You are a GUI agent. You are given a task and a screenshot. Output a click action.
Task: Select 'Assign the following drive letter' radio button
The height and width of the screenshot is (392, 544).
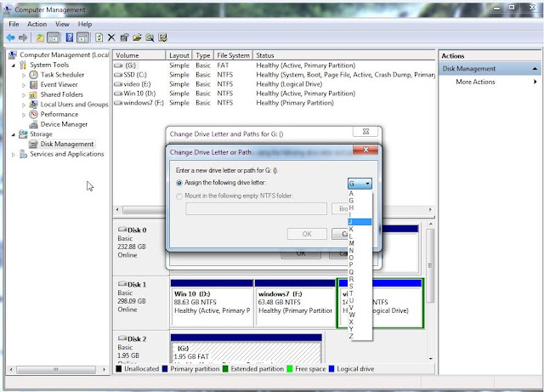[x=179, y=183]
